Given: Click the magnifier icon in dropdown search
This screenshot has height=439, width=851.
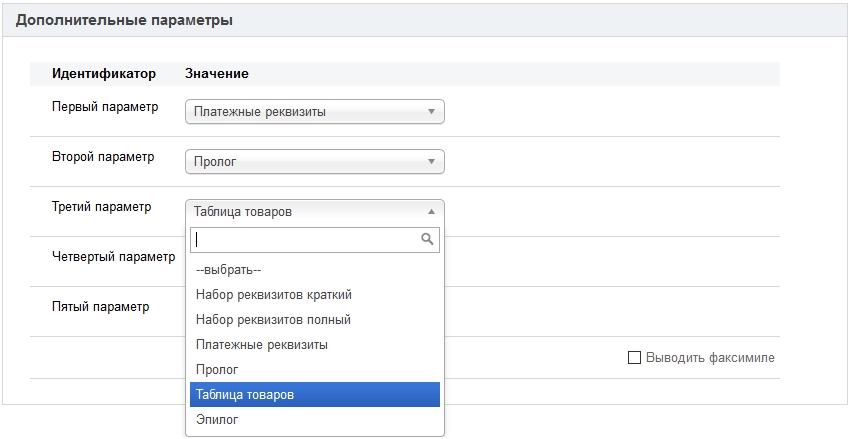Looking at the screenshot, I should [x=427, y=239].
